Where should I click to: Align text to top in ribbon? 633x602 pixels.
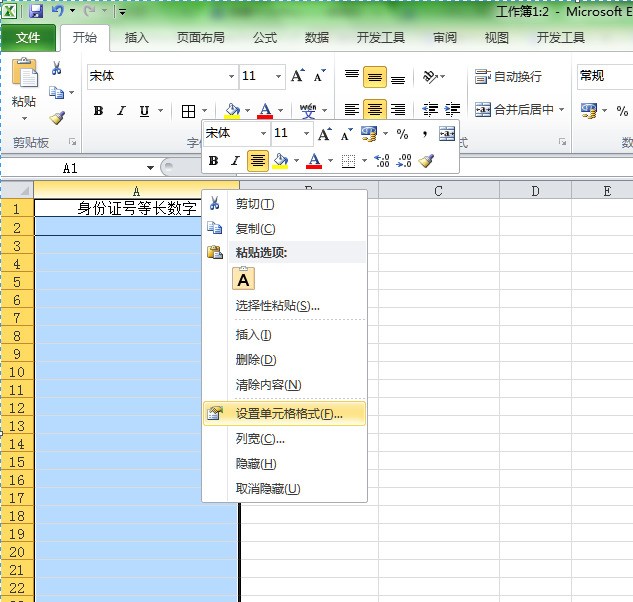click(x=352, y=76)
